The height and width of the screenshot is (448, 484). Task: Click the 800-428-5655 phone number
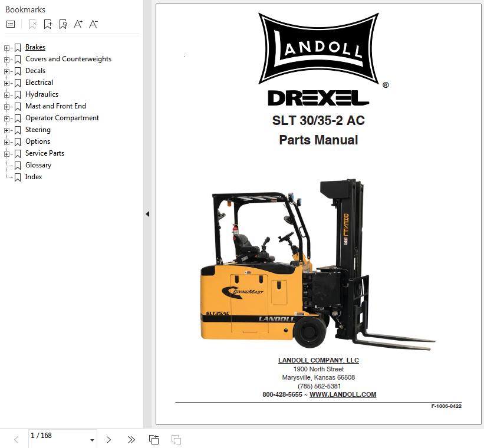(x=282, y=394)
